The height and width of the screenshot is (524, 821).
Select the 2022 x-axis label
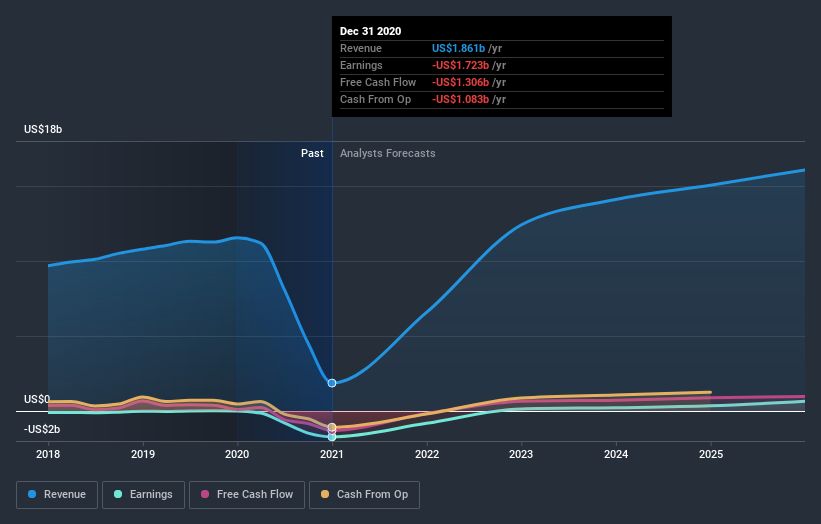427,454
